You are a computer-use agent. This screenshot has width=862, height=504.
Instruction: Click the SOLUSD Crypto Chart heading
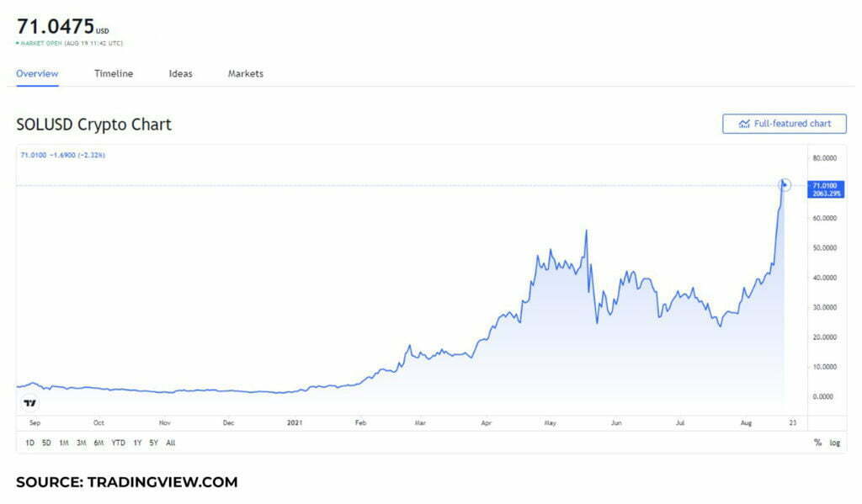(93, 125)
